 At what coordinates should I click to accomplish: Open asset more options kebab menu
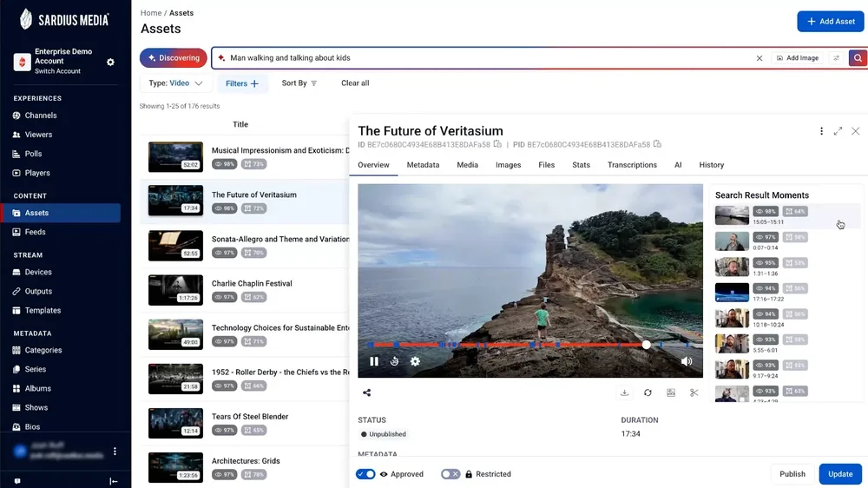[x=821, y=131]
